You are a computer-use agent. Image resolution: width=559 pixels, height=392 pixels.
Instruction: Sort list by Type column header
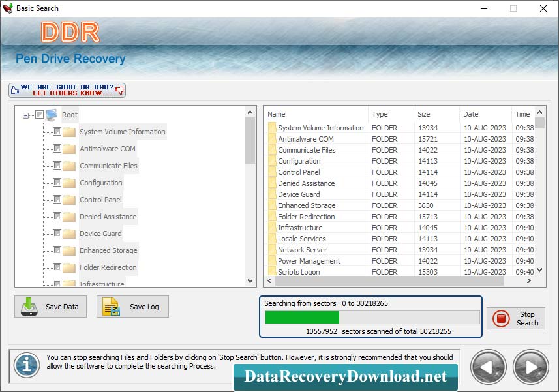tap(391, 114)
